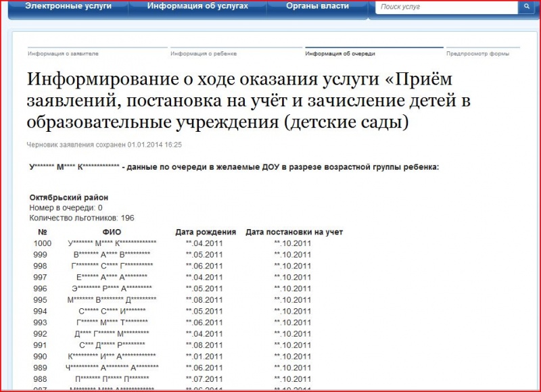Select the Информация об очереди step
The image size is (541, 392).
(x=340, y=53)
